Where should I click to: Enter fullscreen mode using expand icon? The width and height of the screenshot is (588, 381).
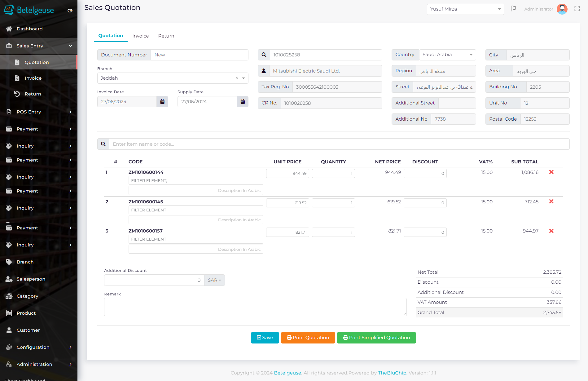coord(577,9)
